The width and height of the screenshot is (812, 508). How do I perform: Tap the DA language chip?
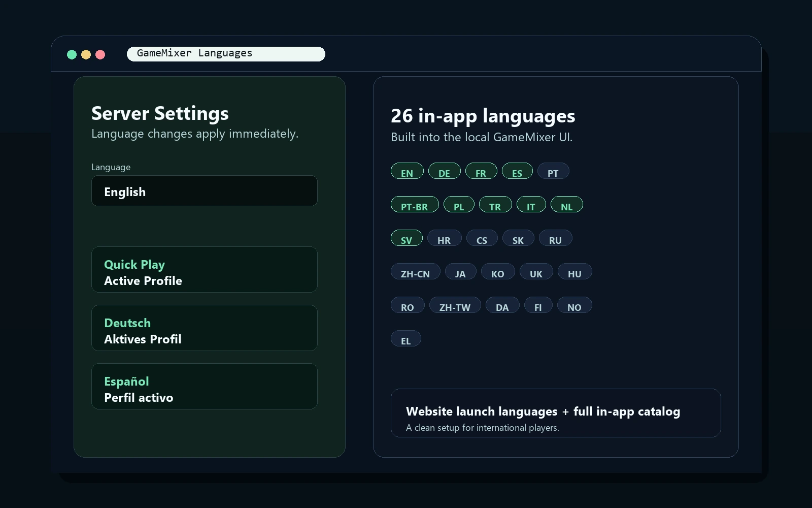(502, 305)
